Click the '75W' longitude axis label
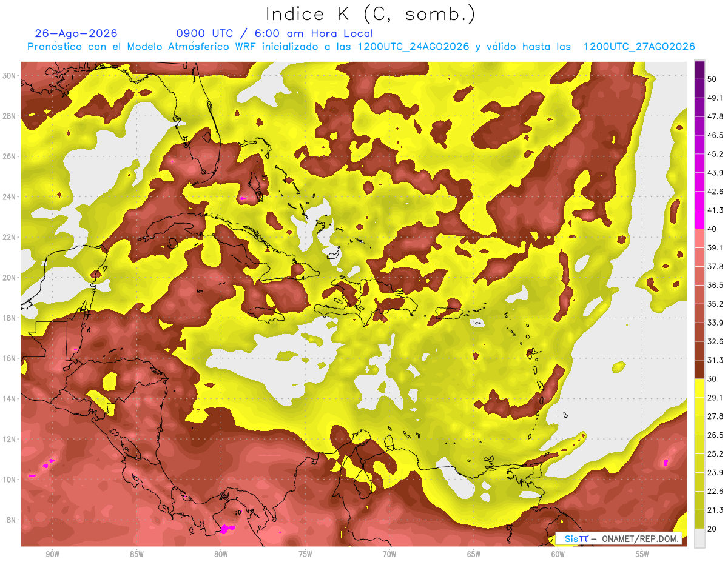This screenshot has height=562, width=728. pyautogui.click(x=305, y=554)
